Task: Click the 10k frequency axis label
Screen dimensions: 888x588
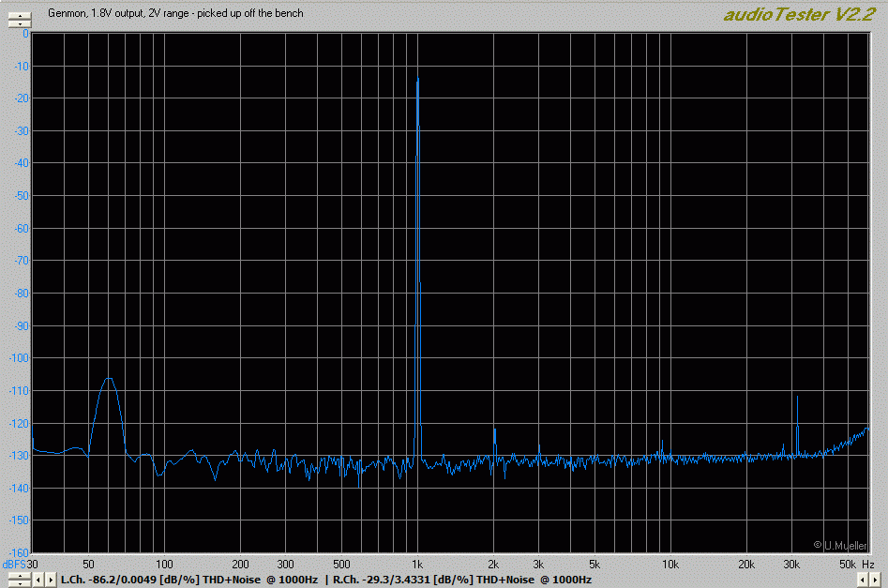Action: [670, 564]
